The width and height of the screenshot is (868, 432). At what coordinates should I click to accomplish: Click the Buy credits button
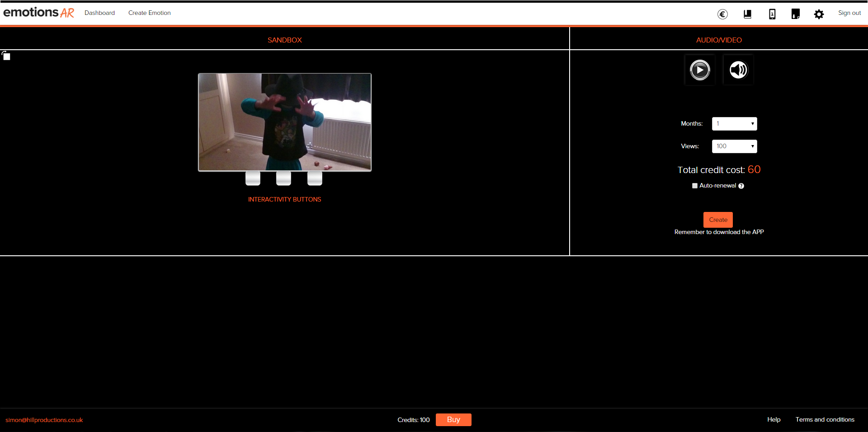[x=453, y=420]
